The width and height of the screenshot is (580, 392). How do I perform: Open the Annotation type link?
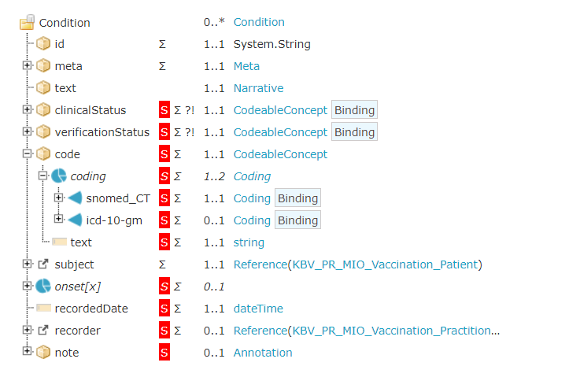262,353
